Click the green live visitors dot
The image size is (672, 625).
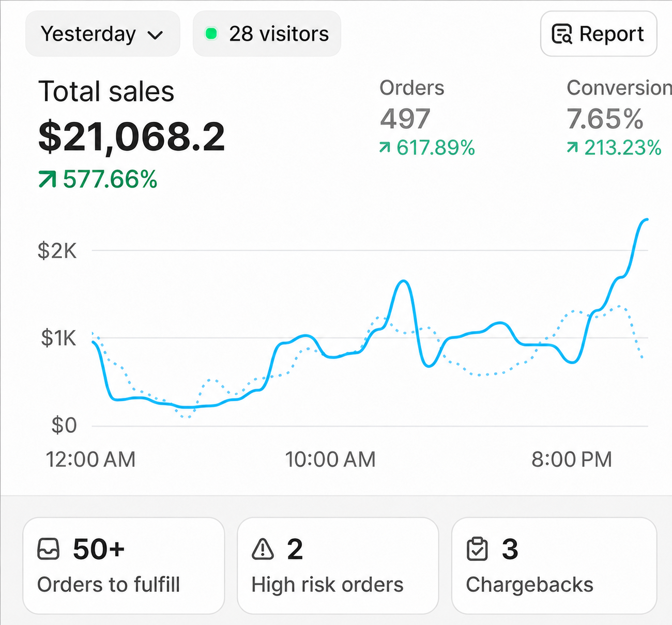click(211, 34)
